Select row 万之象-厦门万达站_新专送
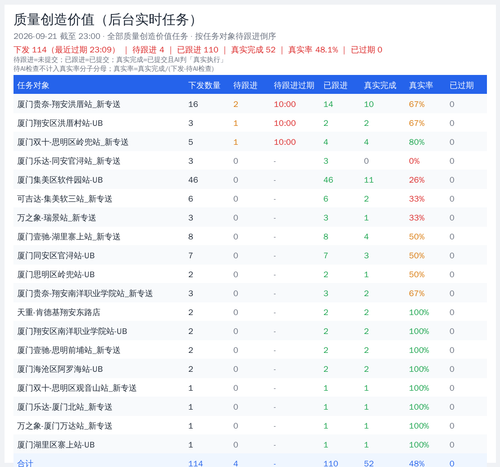This screenshot has height=467, width=500. tap(250, 426)
